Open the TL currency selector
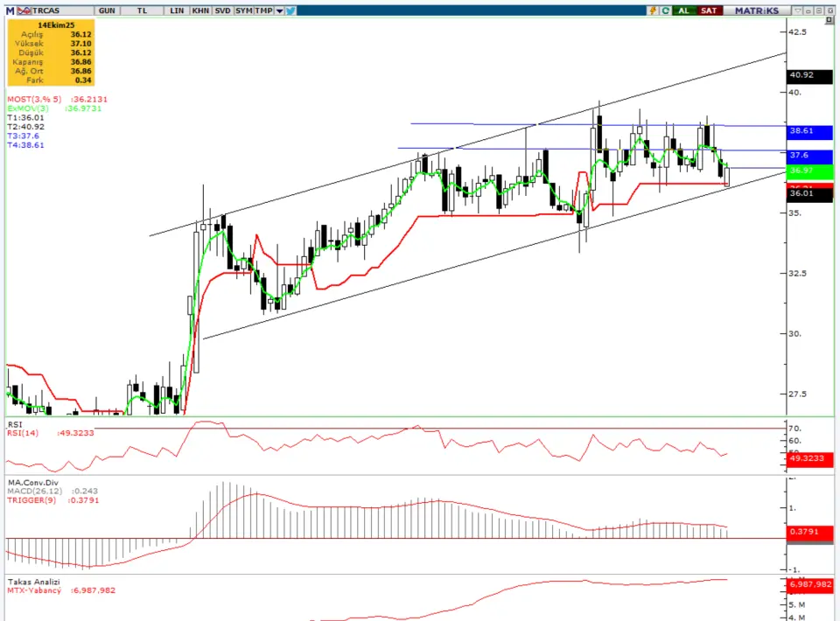This screenshot has height=621, width=840. 141,10
